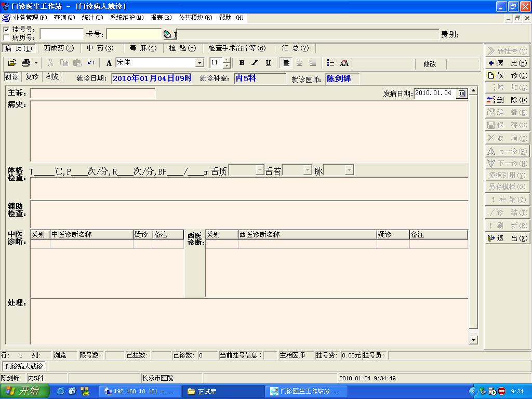This screenshot has height=399, width=532.
Task: Expand the 宋体 font dropdown
Action: (x=199, y=63)
